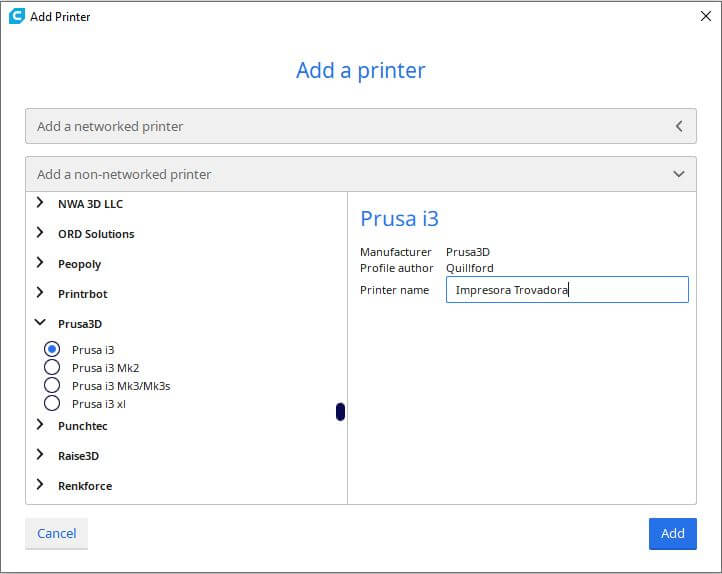
Task: Expand the NWA 3D LLC manufacturer
Action: (40, 203)
